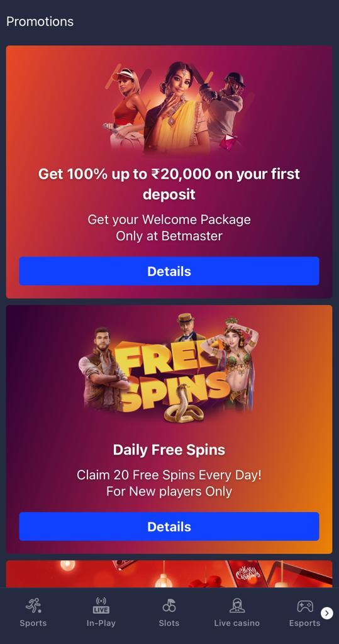
Task: Open the In-Play live icon
Action: pyautogui.click(x=101, y=606)
